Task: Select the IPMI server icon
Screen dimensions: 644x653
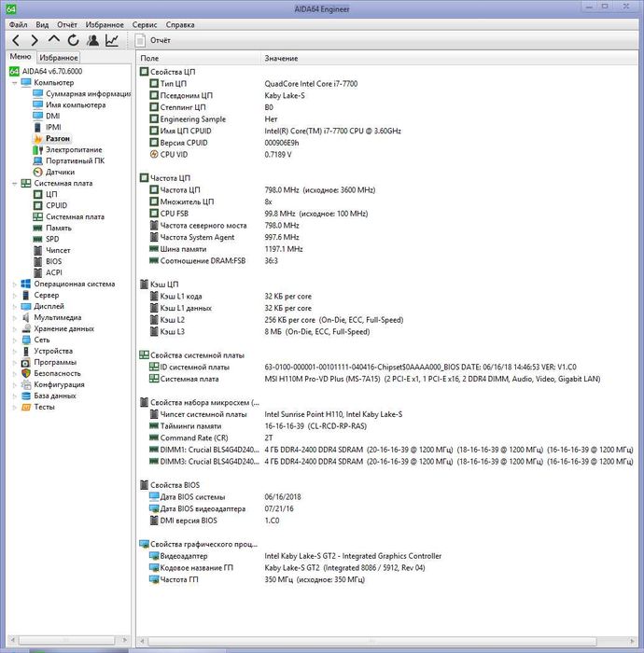Action: point(38,127)
